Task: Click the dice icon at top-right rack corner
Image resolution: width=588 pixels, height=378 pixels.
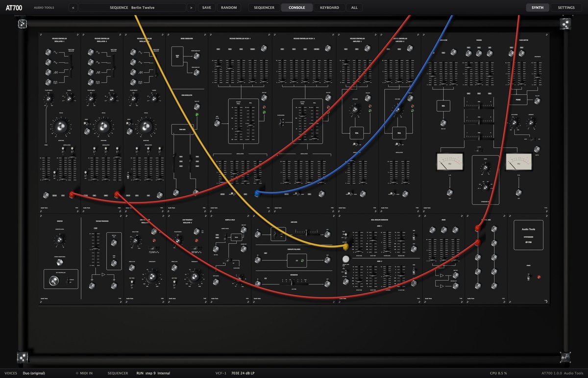Action: tap(564, 24)
